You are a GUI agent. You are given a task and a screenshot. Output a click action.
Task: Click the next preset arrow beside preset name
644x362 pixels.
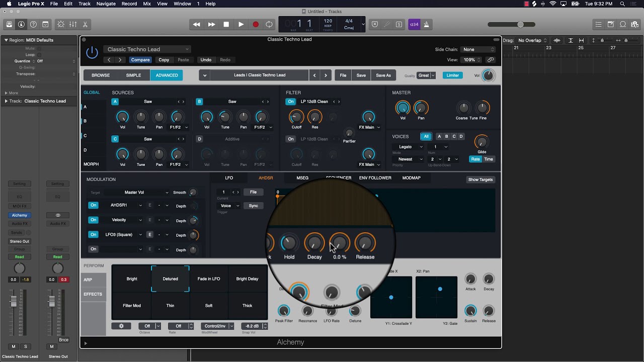[x=326, y=75]
